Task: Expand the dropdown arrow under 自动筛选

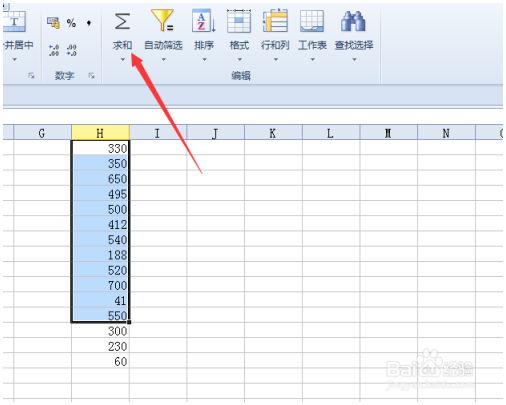Action: [163, 59]
